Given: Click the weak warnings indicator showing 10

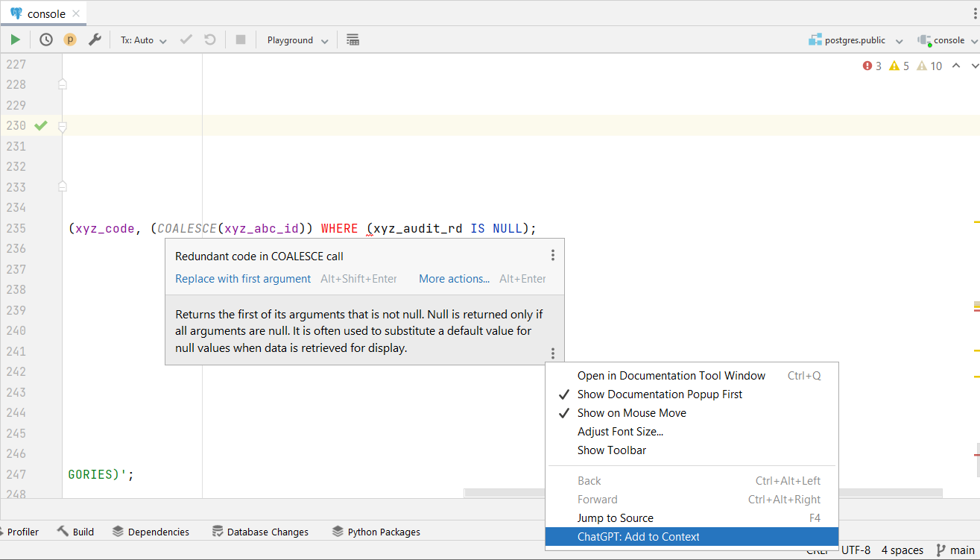Looking at the screenshot, I should [x=929, y=66].
